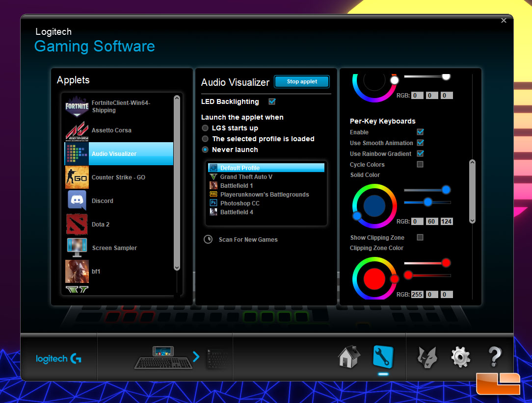The image size is (532, 403).
Task: Click the Playerunknown's Battlegrounds profile icon
Action: point(213,194)
